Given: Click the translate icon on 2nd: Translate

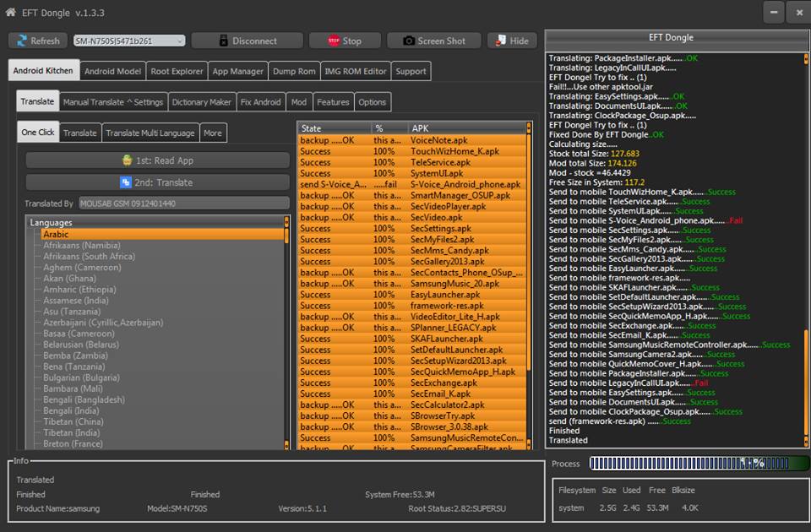Looking at the screenshot, I should pos(126,182).
